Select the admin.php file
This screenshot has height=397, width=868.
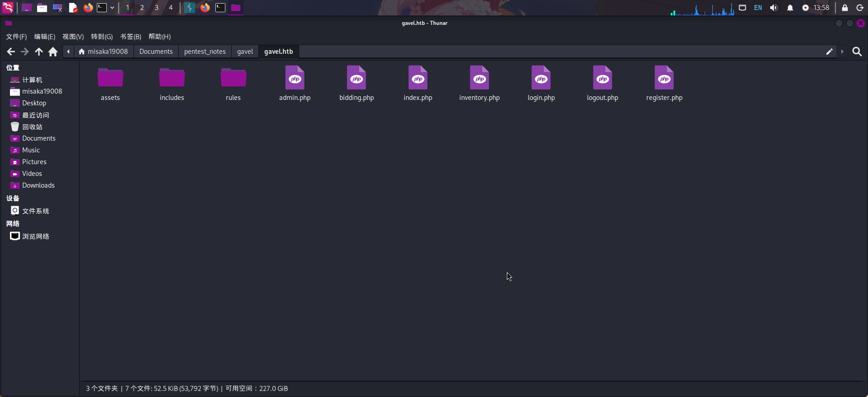pos(295,84)
